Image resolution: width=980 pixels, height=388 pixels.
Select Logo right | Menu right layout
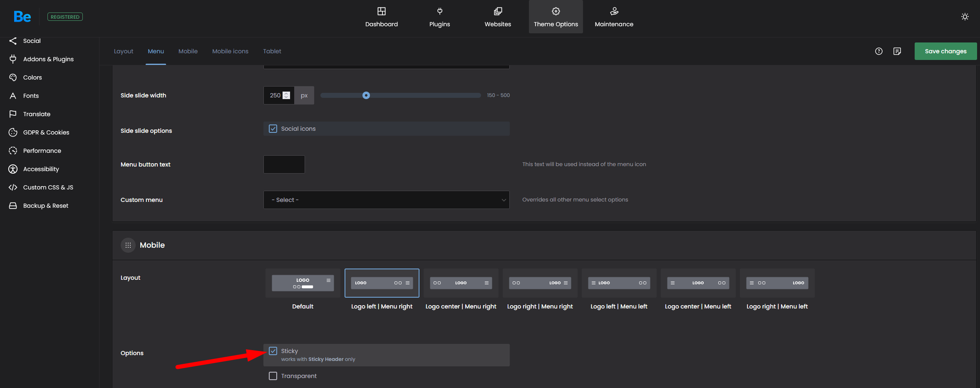pos(540,283)
